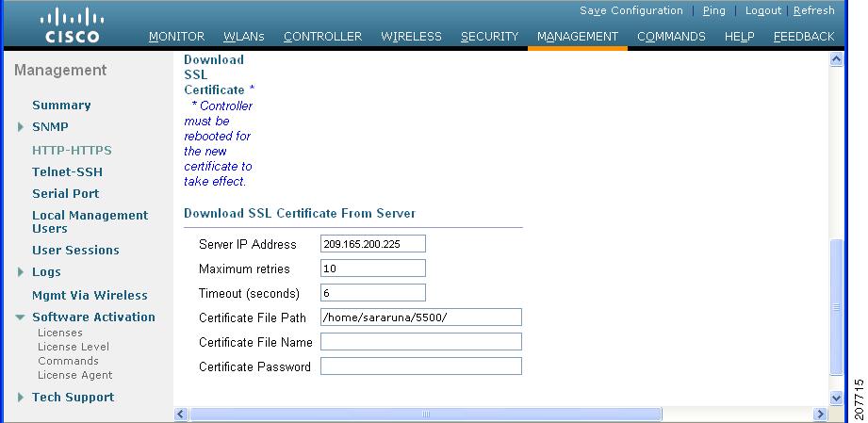The height and width of the screenshot is (423, 868).
Task: Click the Save Configuration link
Action: coord(631,11)
